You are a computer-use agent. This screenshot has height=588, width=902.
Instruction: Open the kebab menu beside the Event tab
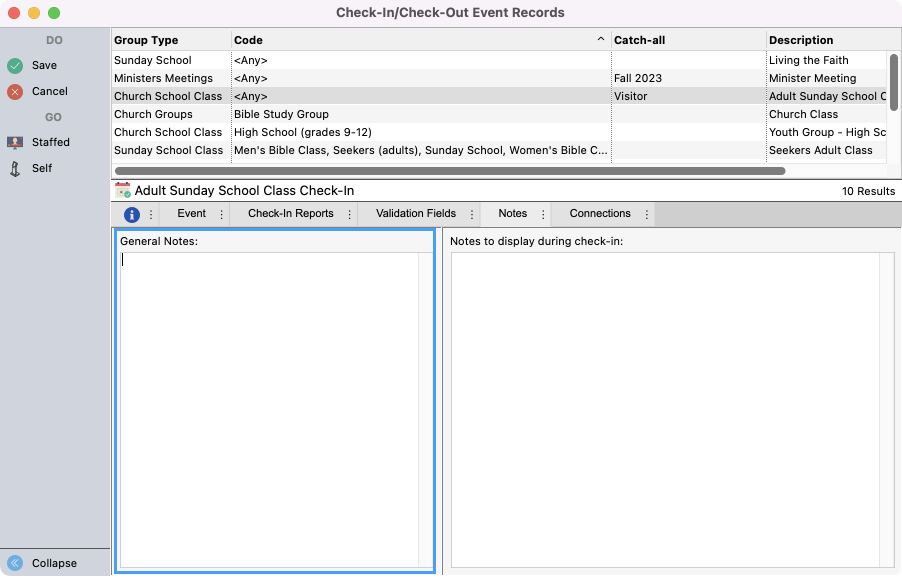tap(221, 214)
